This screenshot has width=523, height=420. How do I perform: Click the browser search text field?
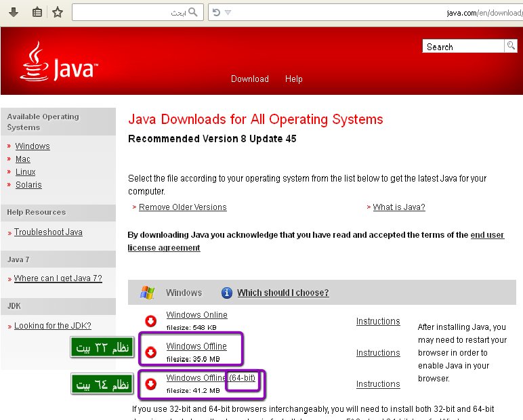click(x=138, y=13)
